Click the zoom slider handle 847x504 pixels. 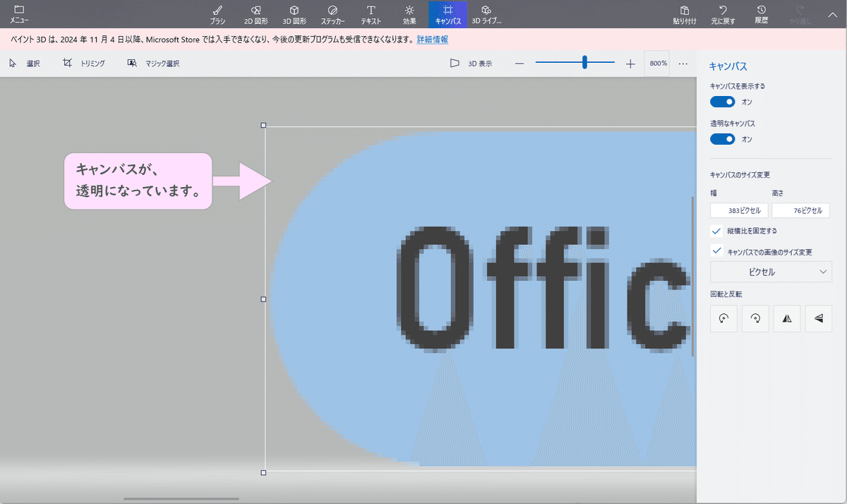coord(584,62)
